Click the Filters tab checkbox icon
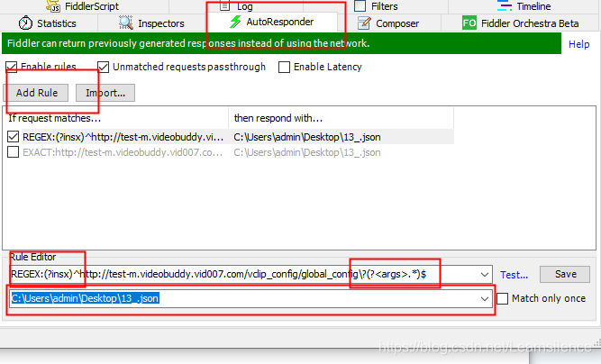 pyautogui.click(x=360, y=5)
